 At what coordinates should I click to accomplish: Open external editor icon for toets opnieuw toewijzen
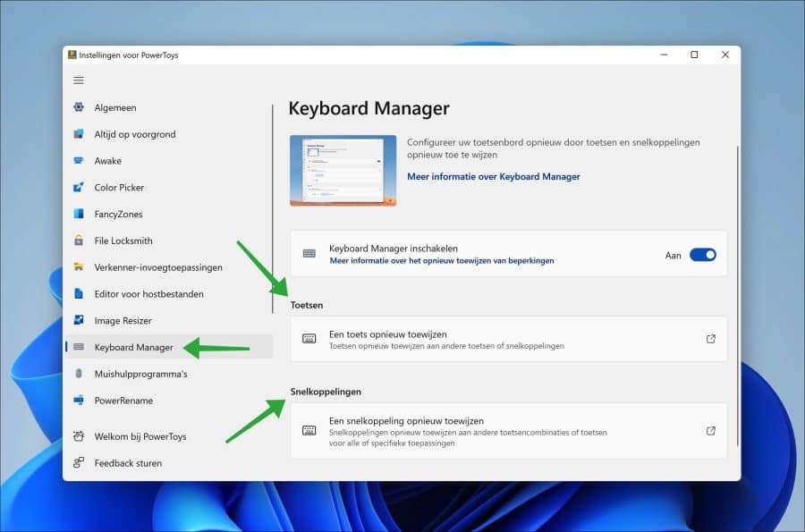click(x=711, y=339)
